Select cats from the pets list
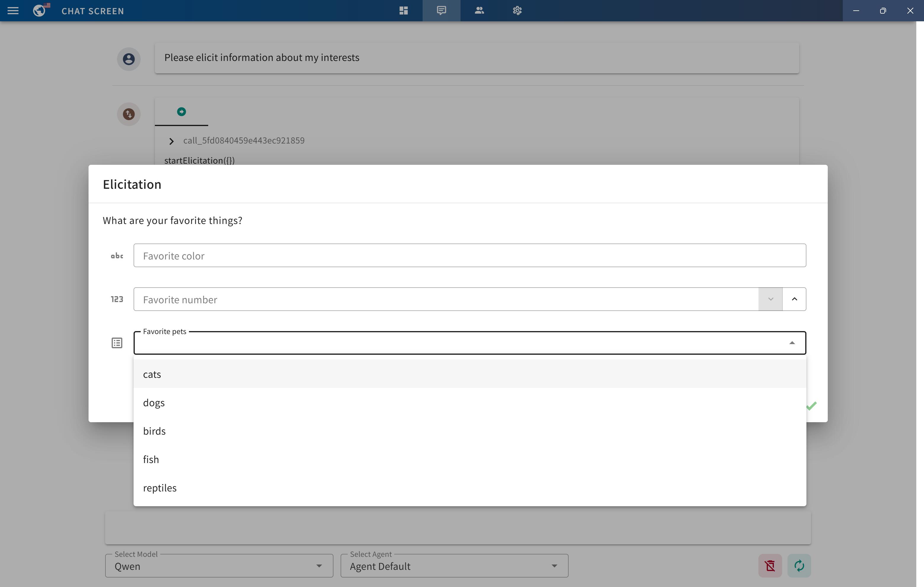Image resolution: width=924 pixels, height=587 pixels. click(x=152, y=374)
